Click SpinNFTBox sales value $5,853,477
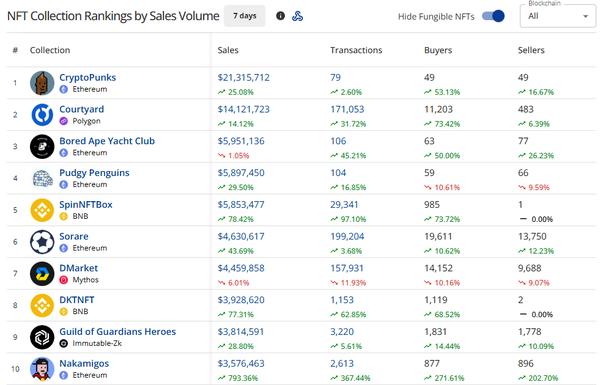This screenshot has width=600, height=385. click(x=241, y=204)
